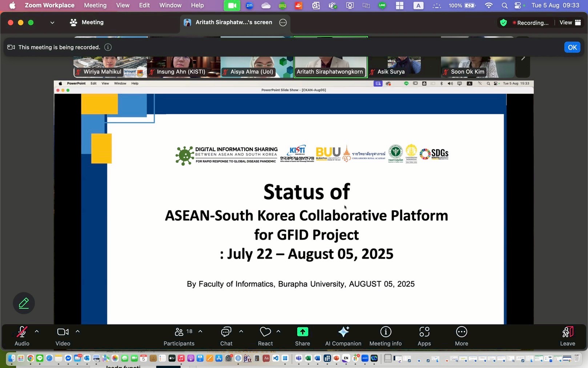Open the Apps panel
Viewport: 588px width, 368px height.
click(424, 336)
